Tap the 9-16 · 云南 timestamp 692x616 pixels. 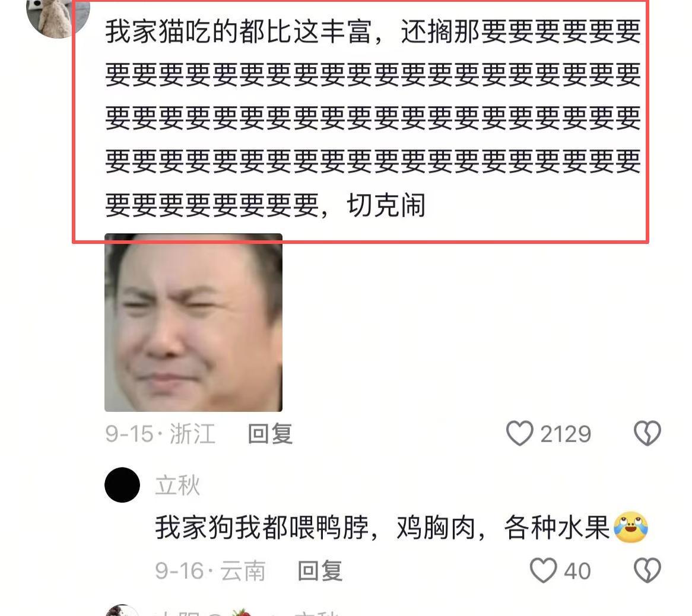click(x=210, y=571)
